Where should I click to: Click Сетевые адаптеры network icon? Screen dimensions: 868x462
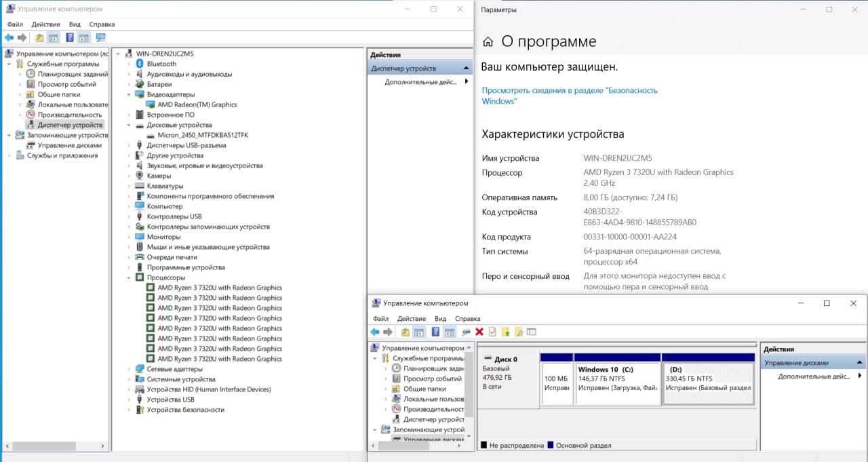pos(140,369)
